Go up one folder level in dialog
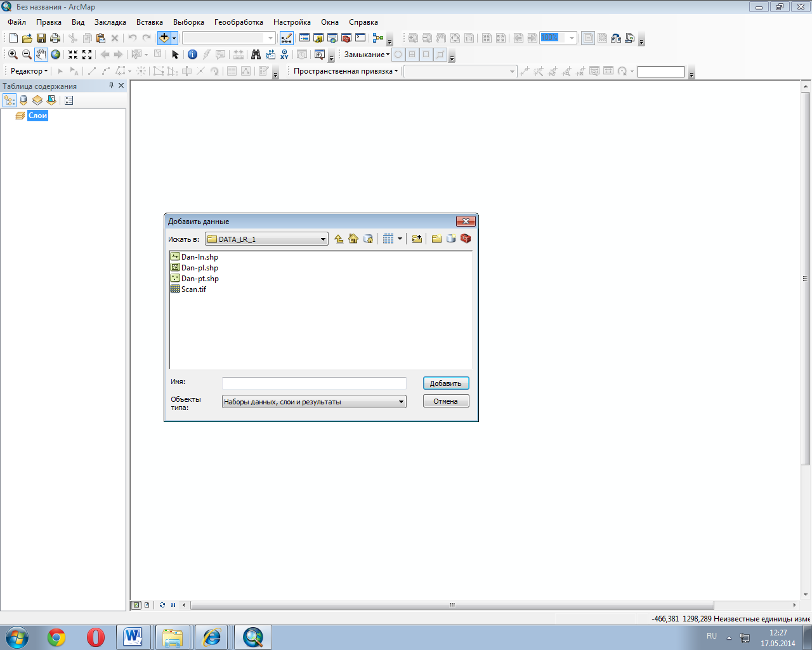Screen dimensions: 812x650 pos(339,239)
